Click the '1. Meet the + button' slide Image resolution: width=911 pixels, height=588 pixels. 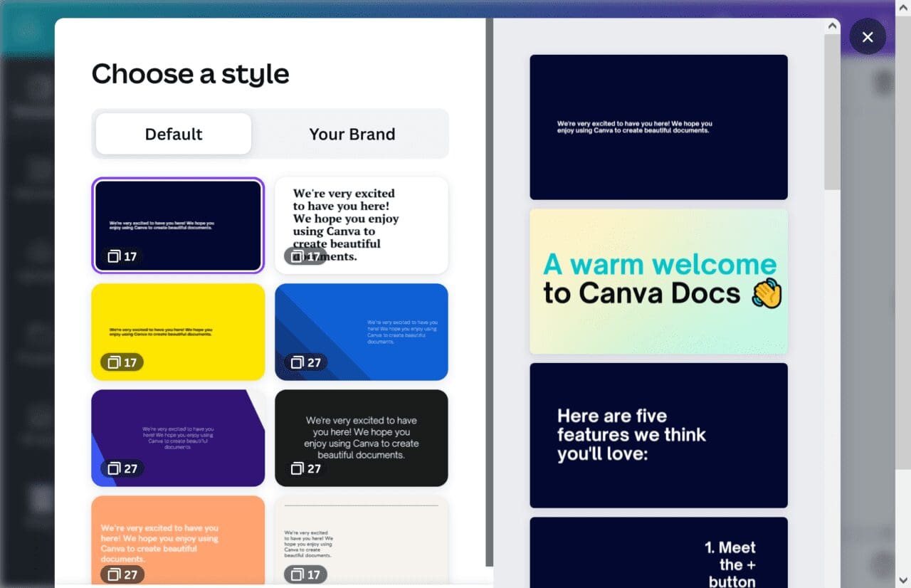(658, 552)
